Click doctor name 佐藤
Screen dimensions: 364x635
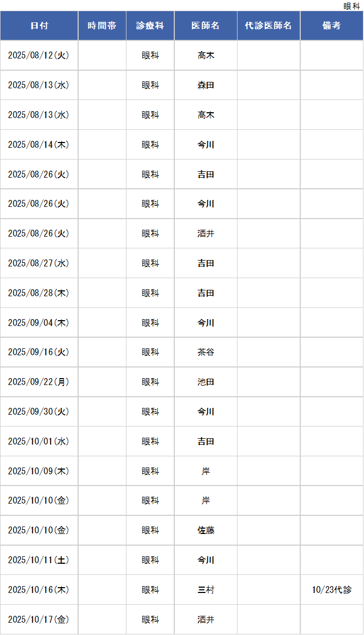click(x=206, y=530)
